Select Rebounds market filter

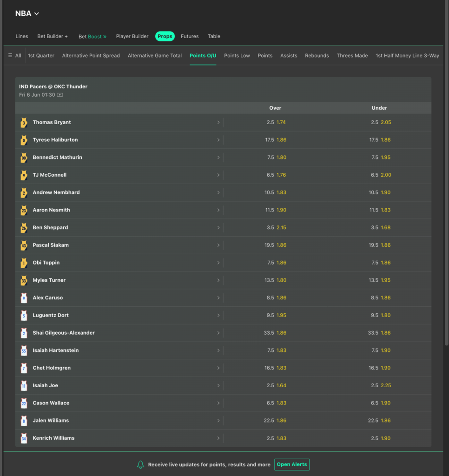pos(317,56)
